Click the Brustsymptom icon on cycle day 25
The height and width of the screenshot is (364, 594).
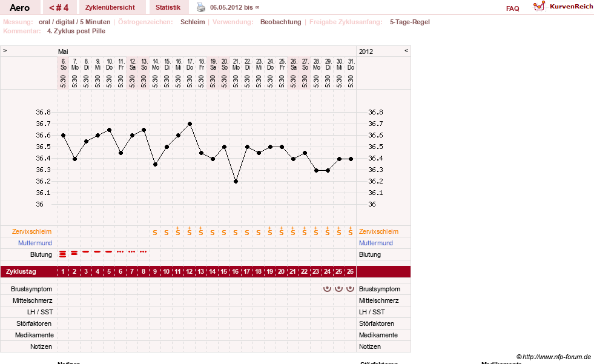pyautogui.click(x=338, y=289)
